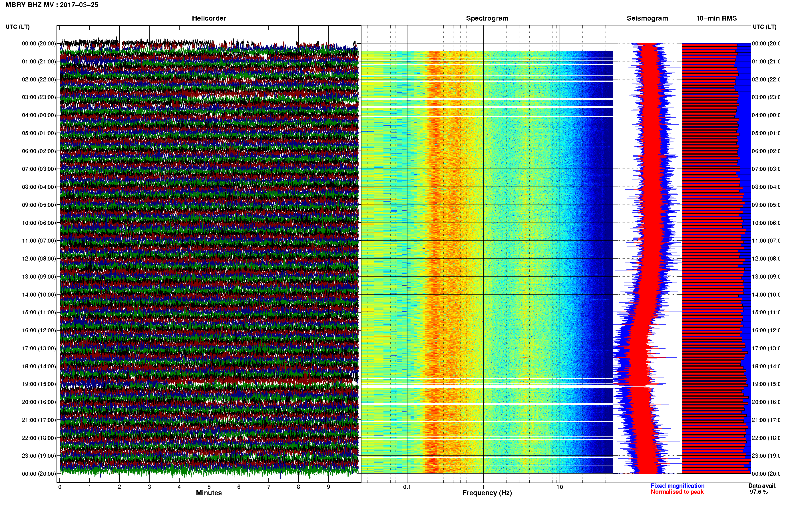Click the '0' tick on Minutes axis
Screen dimensions: 812x508
59,487
